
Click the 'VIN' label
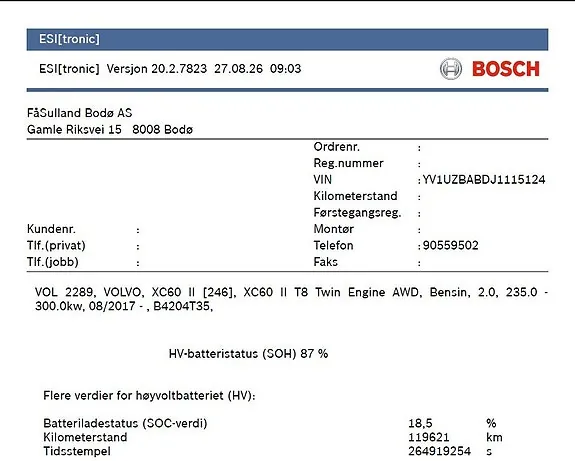pyautogui.click(x=323, y=179)
